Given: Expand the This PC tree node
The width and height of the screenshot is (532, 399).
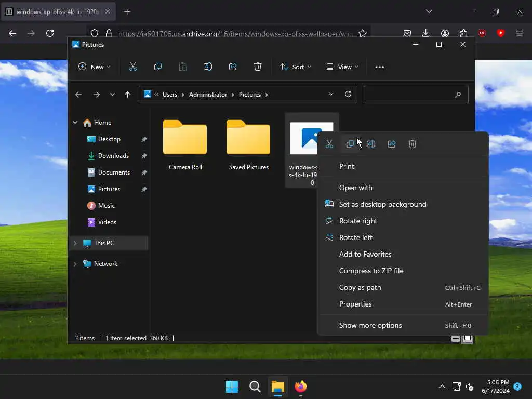Looking at the screenshot, I should [75, 243].
